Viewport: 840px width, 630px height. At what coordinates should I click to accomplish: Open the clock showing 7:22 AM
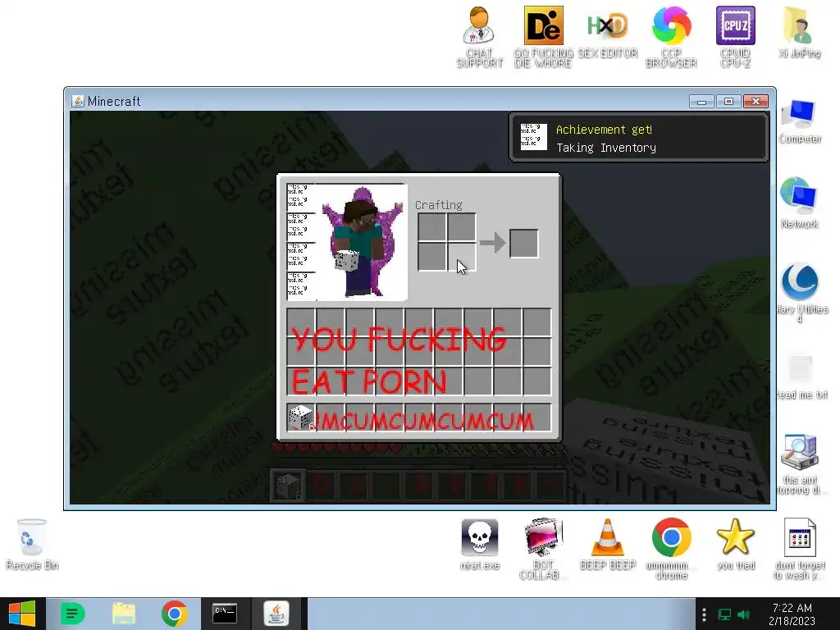[792, 614]
